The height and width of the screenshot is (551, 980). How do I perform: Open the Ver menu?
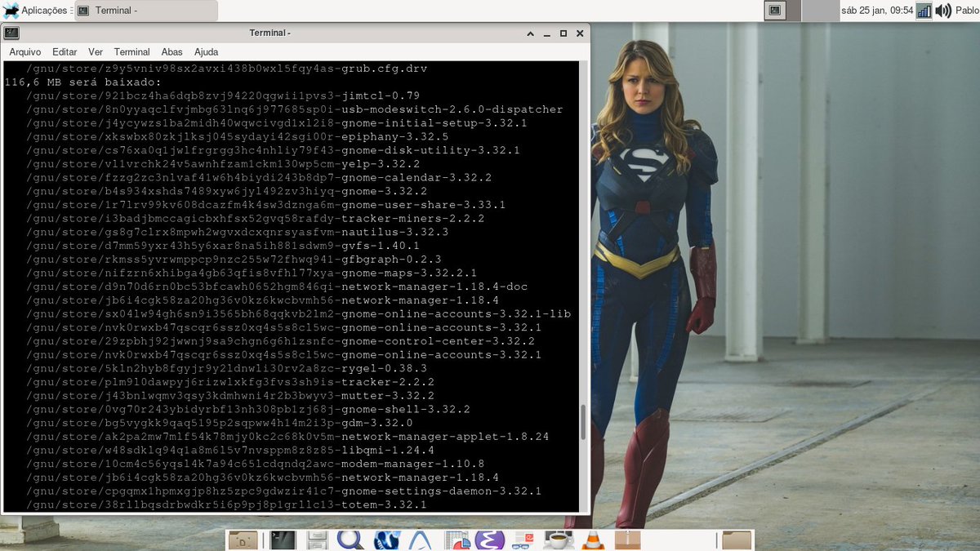click(x=96, y=52)
